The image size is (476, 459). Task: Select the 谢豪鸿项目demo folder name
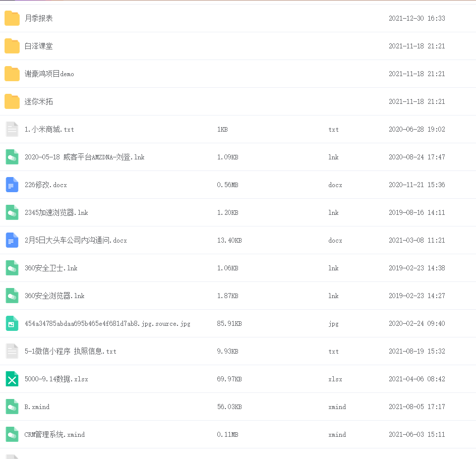point(49,74)
